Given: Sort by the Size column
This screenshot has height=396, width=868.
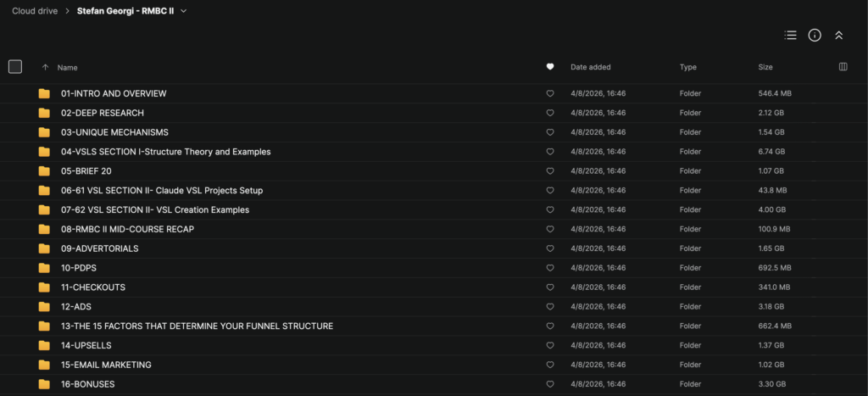Looking at the screenshot, I should [x=765, y=67].
